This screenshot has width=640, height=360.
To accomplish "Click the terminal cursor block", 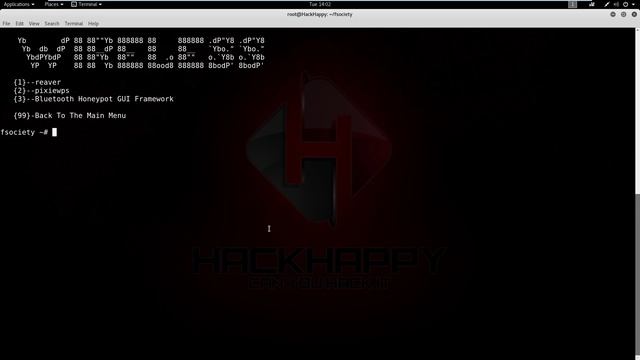I will (x=54, y=132).
